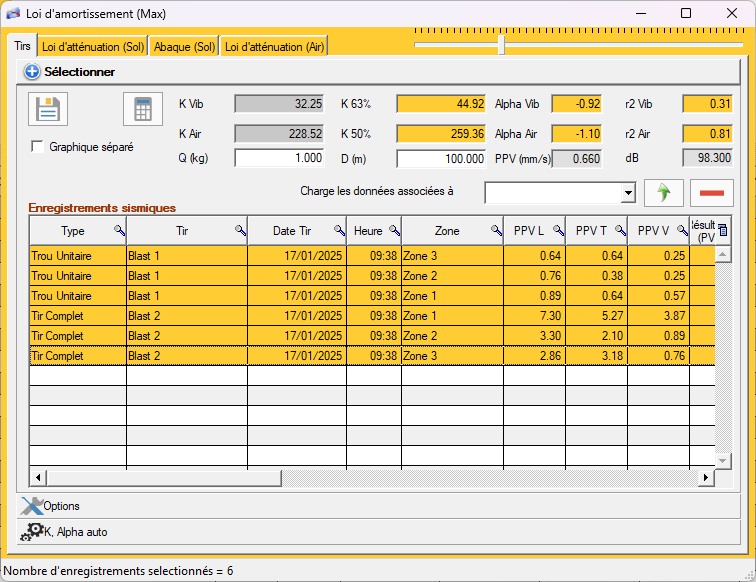
Task: Click the Tir column header
Action: (x=187, y=230)
